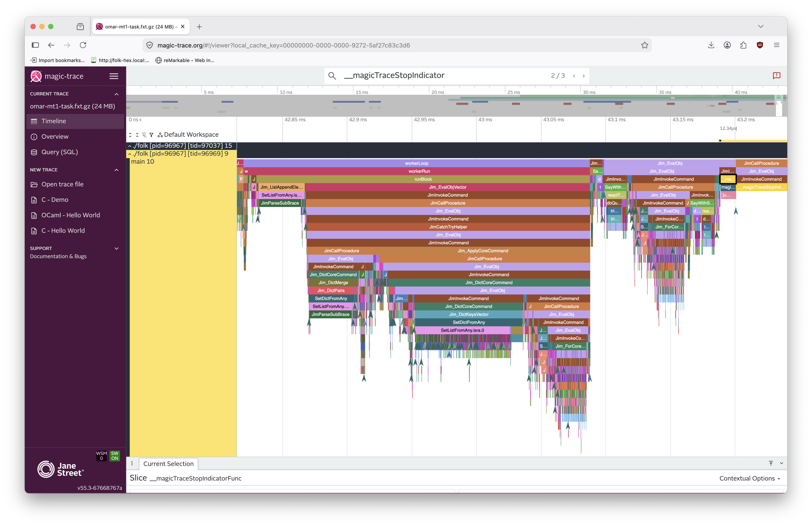Click the Jane Street logo
The height and width of the screenshot is (526, 812).
61,469
